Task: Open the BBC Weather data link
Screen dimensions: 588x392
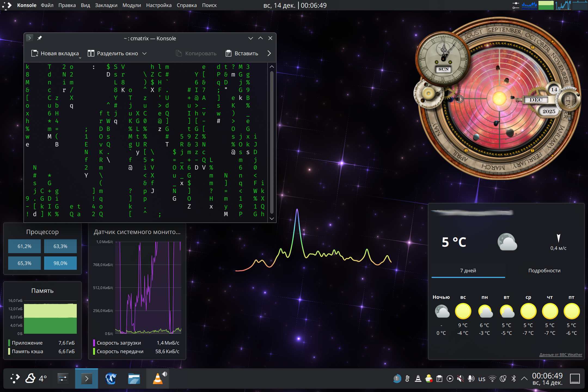Action: click(x=561, y=355)
